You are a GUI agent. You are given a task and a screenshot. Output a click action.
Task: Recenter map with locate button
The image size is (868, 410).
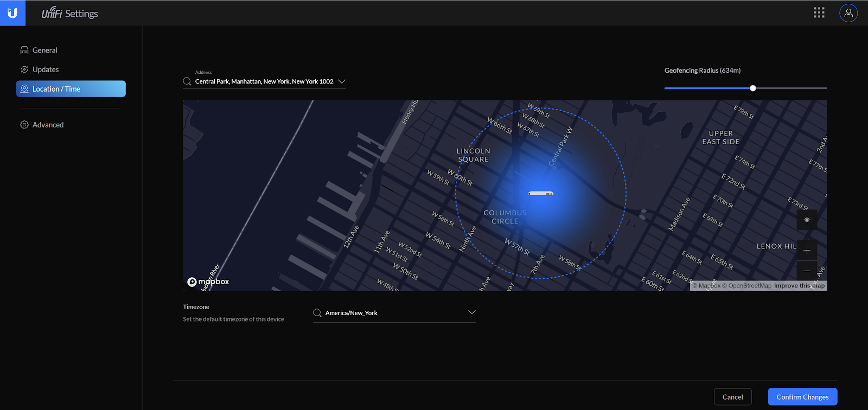tap(807, 220)
